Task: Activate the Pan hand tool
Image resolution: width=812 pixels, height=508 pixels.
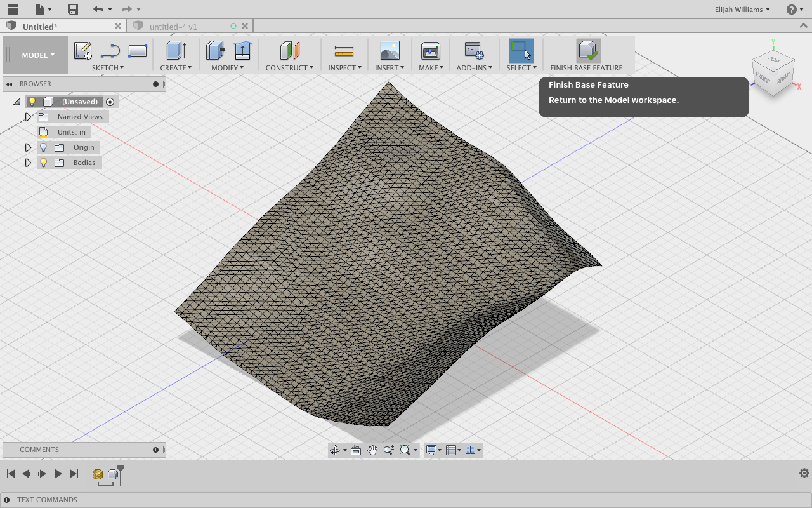Action: [372, 450]
